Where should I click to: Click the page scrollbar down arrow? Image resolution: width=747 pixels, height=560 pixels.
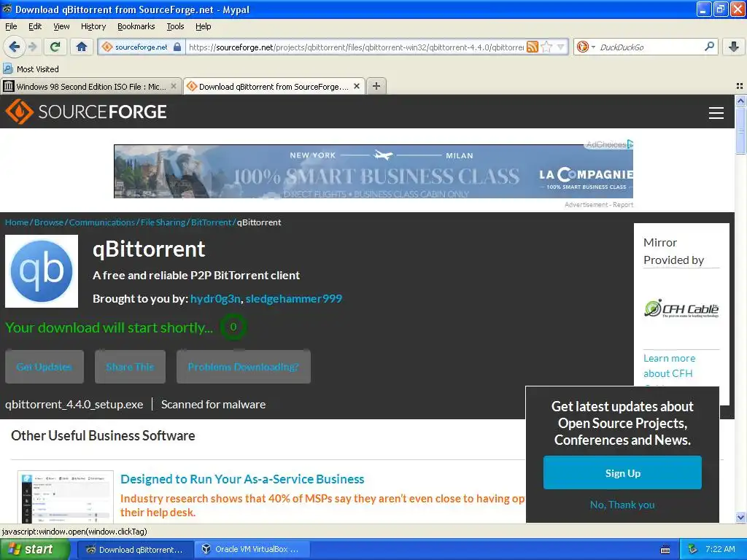tap(740, 517)
